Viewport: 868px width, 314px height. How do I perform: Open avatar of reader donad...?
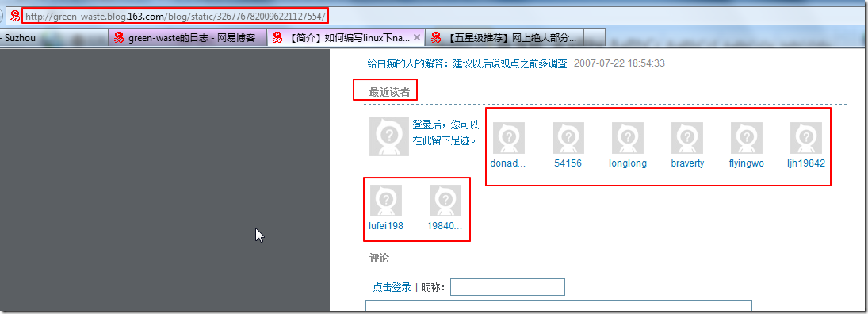tap(509, 138)
